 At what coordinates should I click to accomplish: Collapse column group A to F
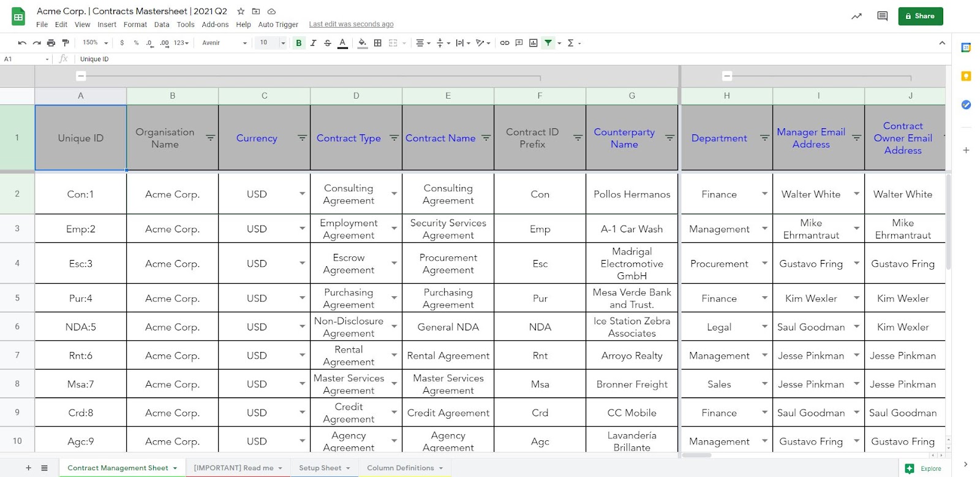tap(81, 76)
